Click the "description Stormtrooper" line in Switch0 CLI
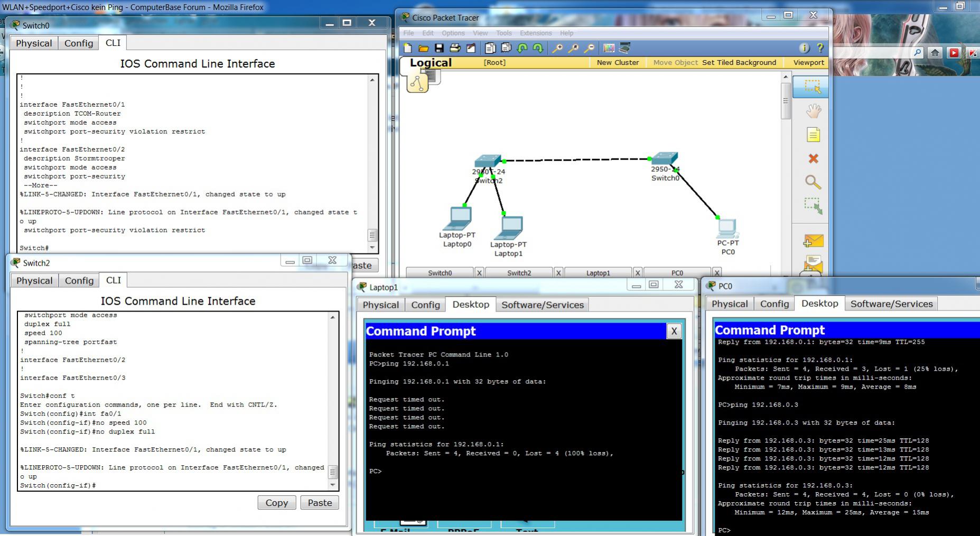This screenshot has height=536, width=980. pos(74,158)
